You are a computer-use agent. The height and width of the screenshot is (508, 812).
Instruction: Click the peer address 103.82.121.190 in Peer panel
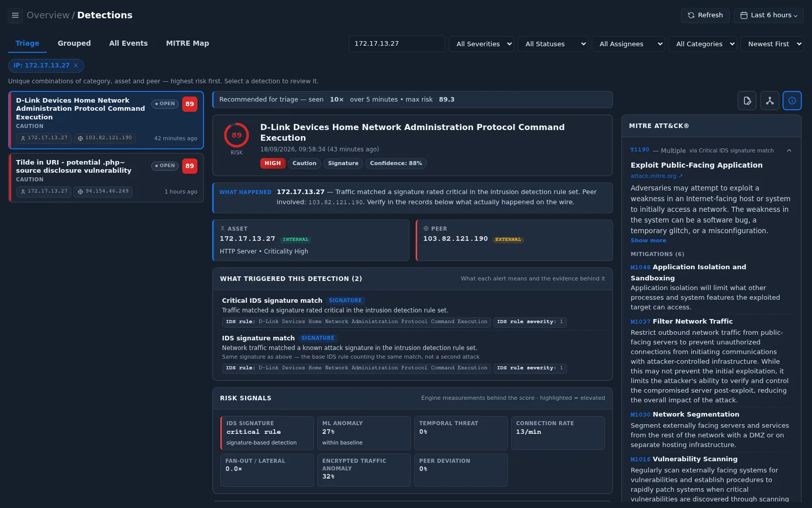pos(456,239)
